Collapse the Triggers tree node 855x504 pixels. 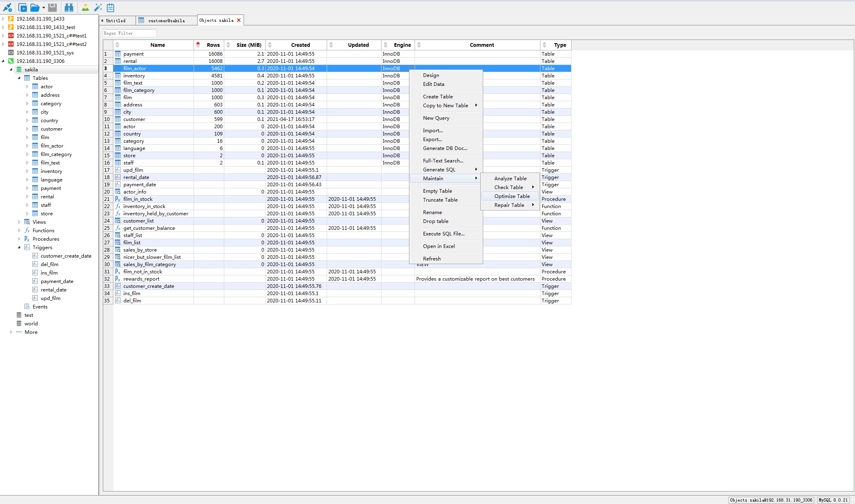(x=19, y=247)
